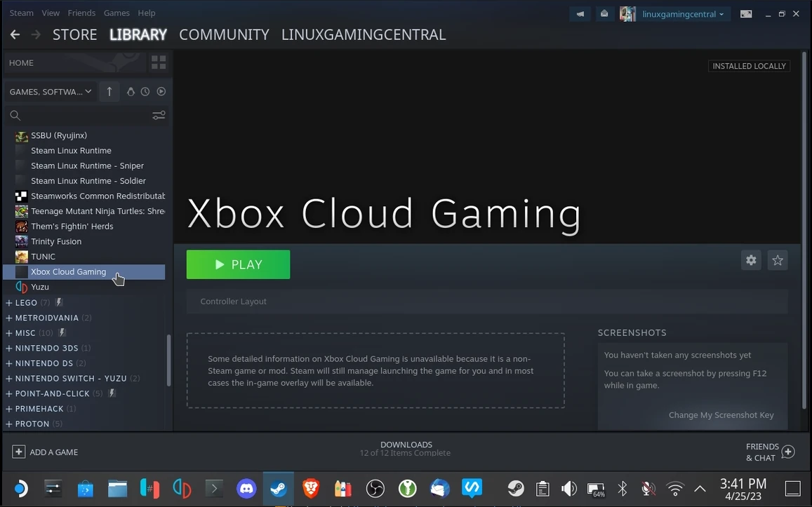812x507 pixels.
Task: Open advanced filter options beside search
Action: pyautogui.click(x=159, y=116)
